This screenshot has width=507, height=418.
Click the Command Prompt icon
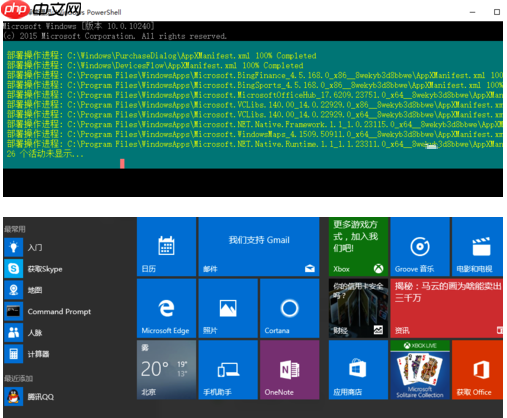coord(14,311)
